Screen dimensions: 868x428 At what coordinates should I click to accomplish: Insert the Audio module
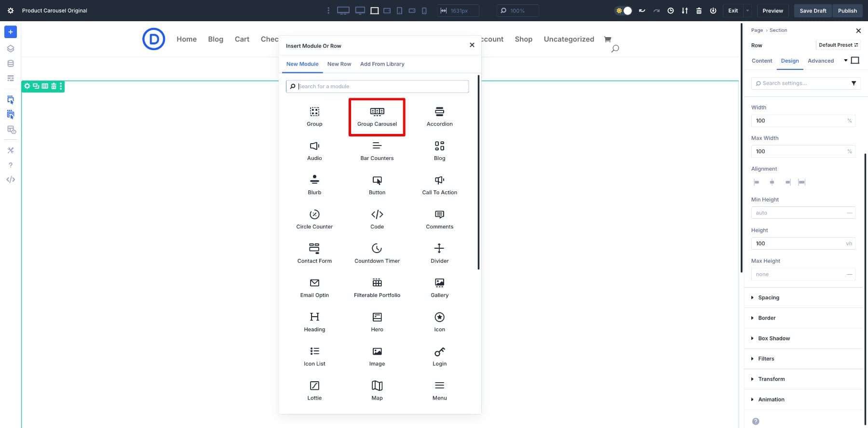pos(314,151)
